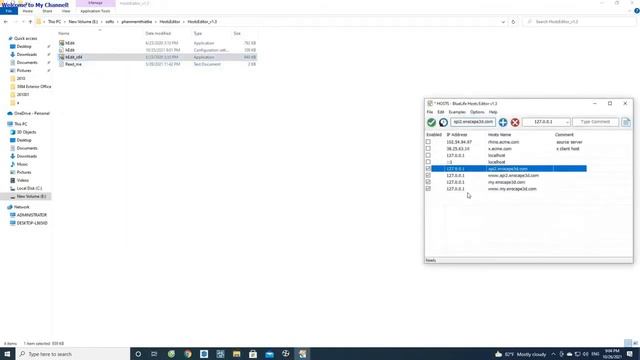The width and height of the screenshot is (640, 360).
Task: Click the refresh icon beside the address bar
Action: tap(513, 22)
